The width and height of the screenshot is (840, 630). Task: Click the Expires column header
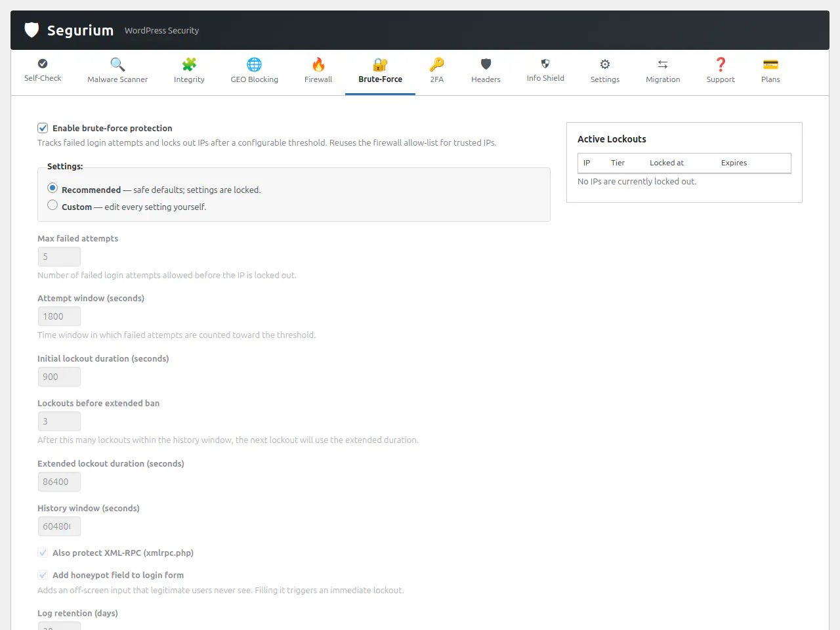click(x=734, y=163)
